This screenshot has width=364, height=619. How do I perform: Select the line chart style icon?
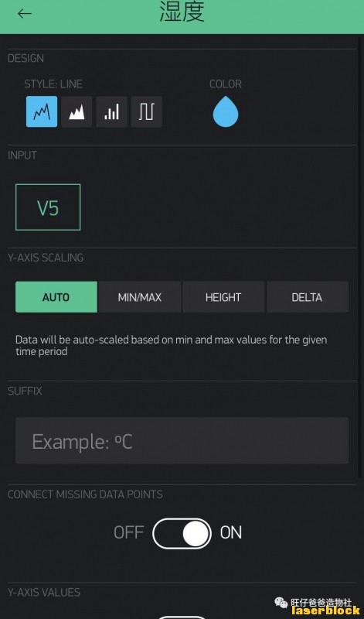pos(42,111)
